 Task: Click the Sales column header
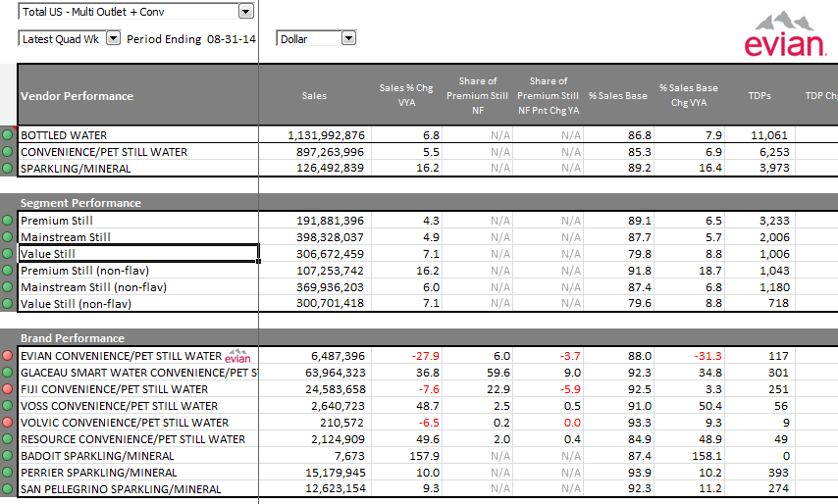(x=314, y=96)
